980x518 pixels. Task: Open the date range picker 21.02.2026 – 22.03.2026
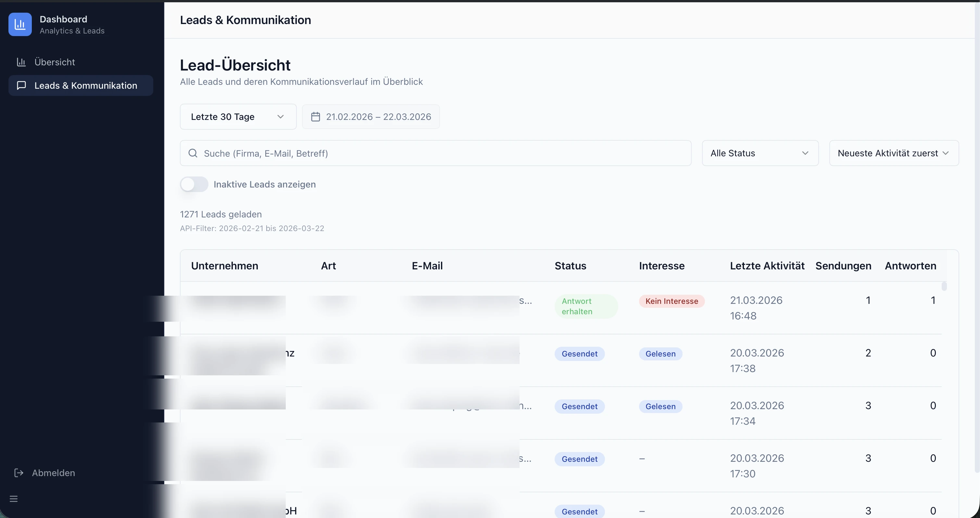pos(371,117)
